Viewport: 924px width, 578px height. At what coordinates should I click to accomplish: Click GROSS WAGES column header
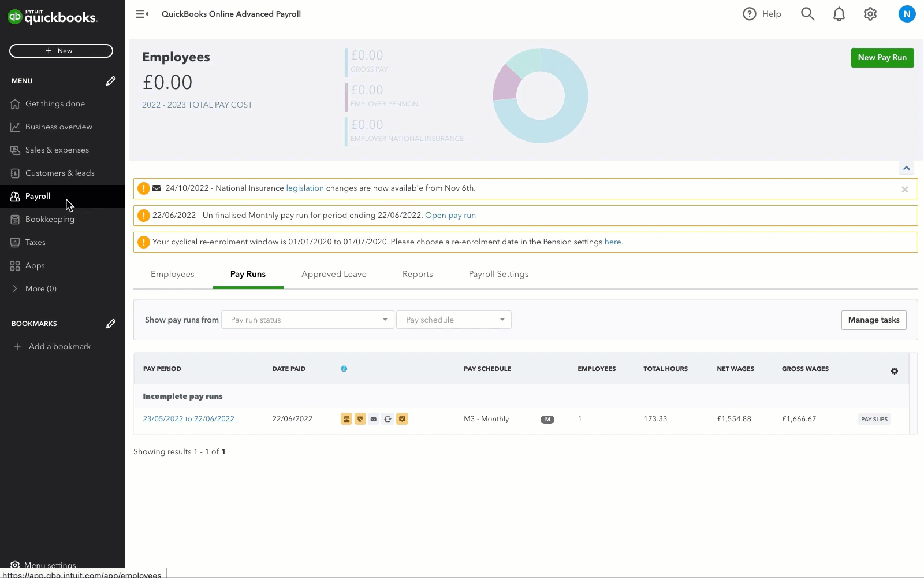pos(805,369)
